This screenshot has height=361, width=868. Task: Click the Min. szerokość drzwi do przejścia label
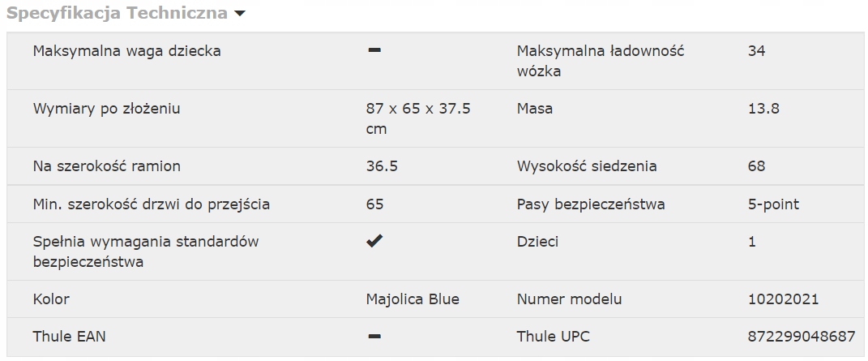(x=152, y=204)
